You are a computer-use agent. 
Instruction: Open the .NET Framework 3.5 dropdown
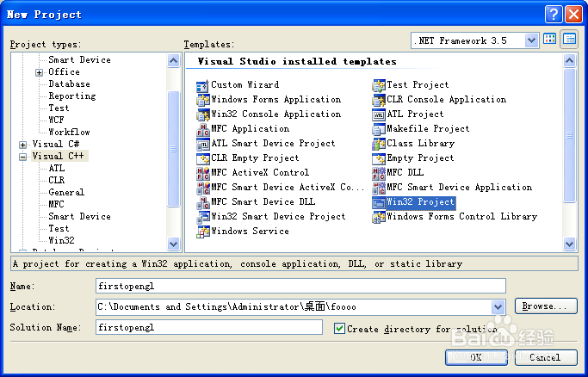coord(531,40)
